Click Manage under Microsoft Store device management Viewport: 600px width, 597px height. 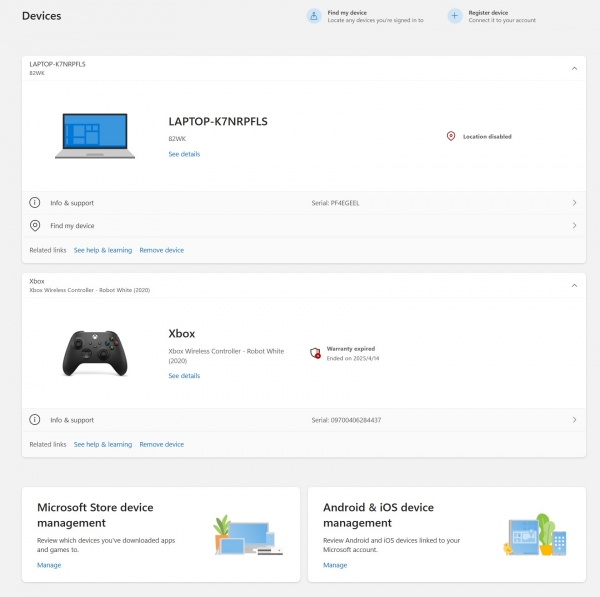tap(49, 565)
